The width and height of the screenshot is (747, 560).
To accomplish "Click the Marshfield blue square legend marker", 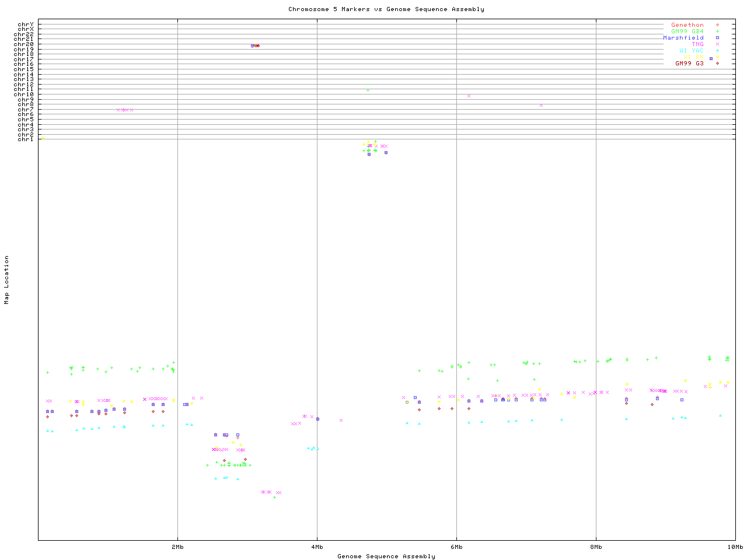I will point(717,38).
